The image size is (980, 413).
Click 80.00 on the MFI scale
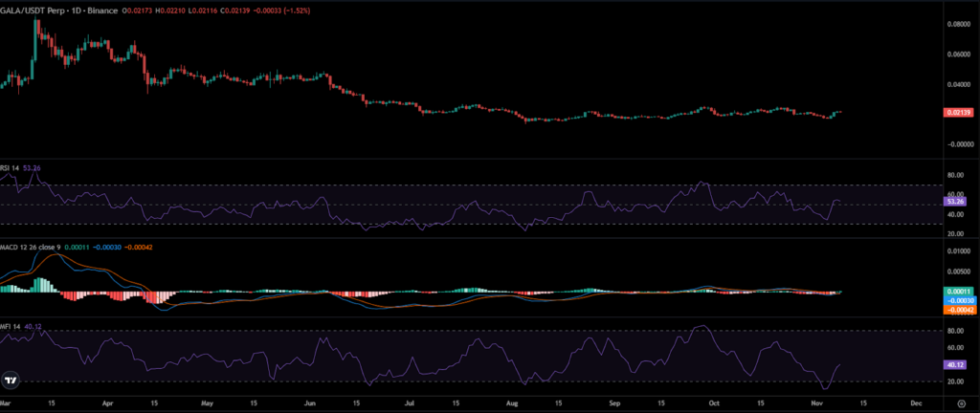pyautogui.click(x=956, y=331)
